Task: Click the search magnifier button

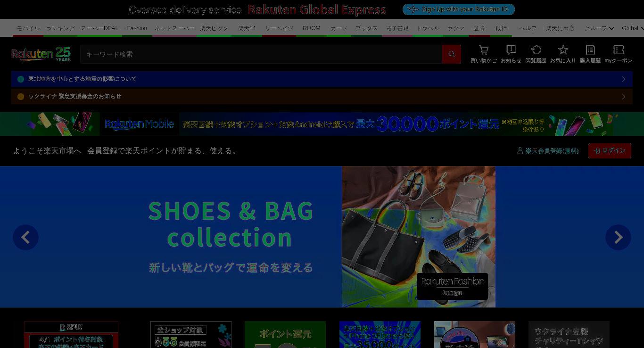Action: click(x=451, y=54)
